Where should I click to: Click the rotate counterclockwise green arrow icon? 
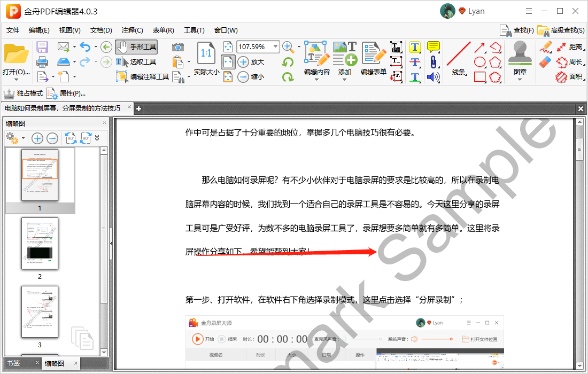[288, 62]
